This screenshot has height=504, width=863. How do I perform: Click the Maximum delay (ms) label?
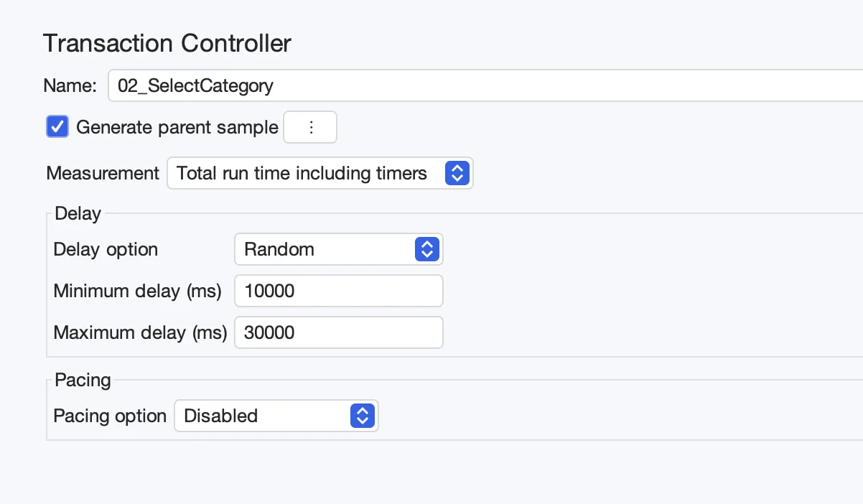coord(140,332)
